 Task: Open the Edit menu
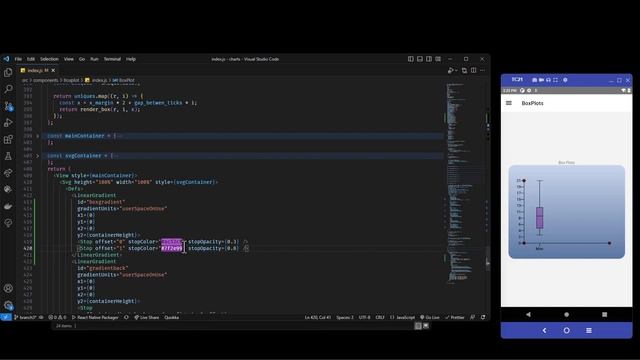[31, 59]
